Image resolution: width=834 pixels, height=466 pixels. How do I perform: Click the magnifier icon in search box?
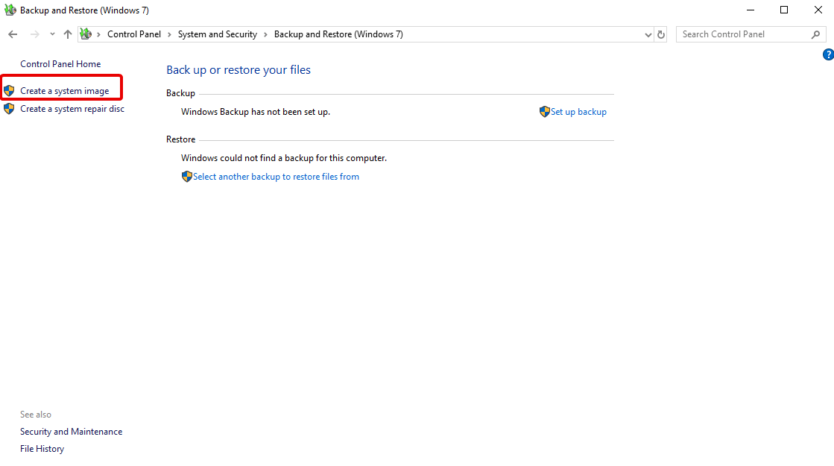pyautogui.click(x=815, y=34)
